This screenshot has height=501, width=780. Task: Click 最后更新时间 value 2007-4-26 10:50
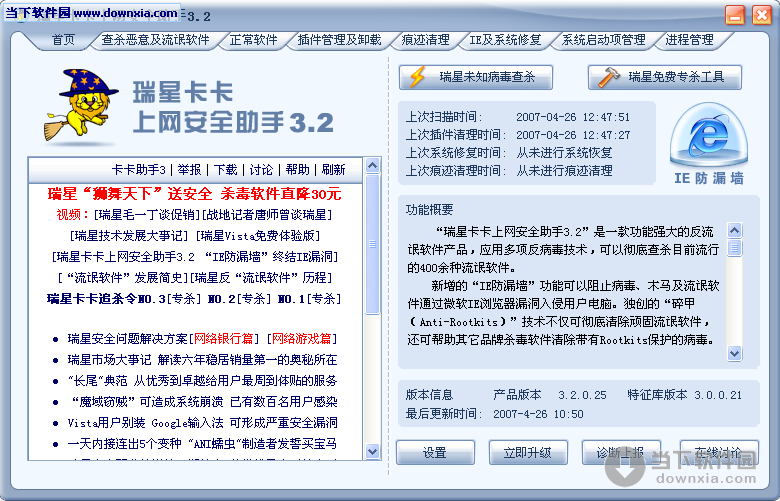(538, 414)
